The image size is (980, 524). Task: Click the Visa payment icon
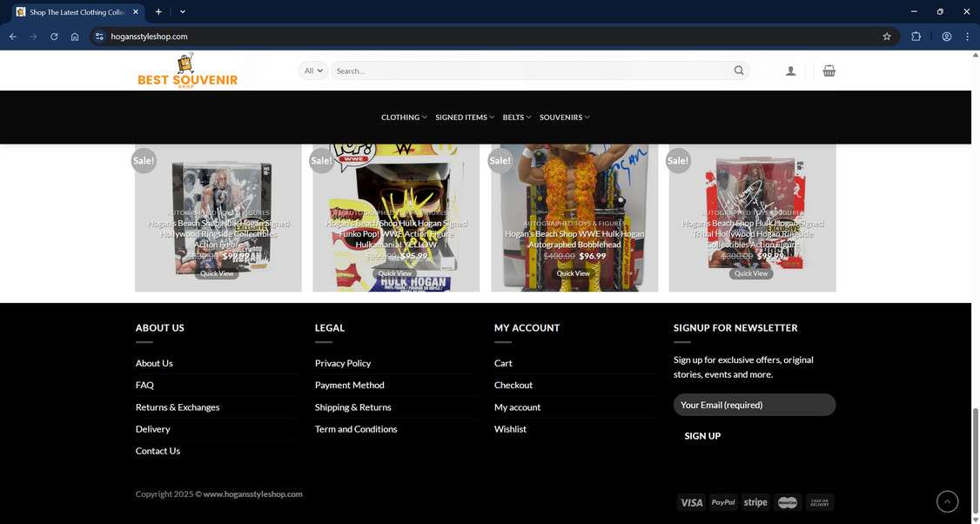coord(691,502)
